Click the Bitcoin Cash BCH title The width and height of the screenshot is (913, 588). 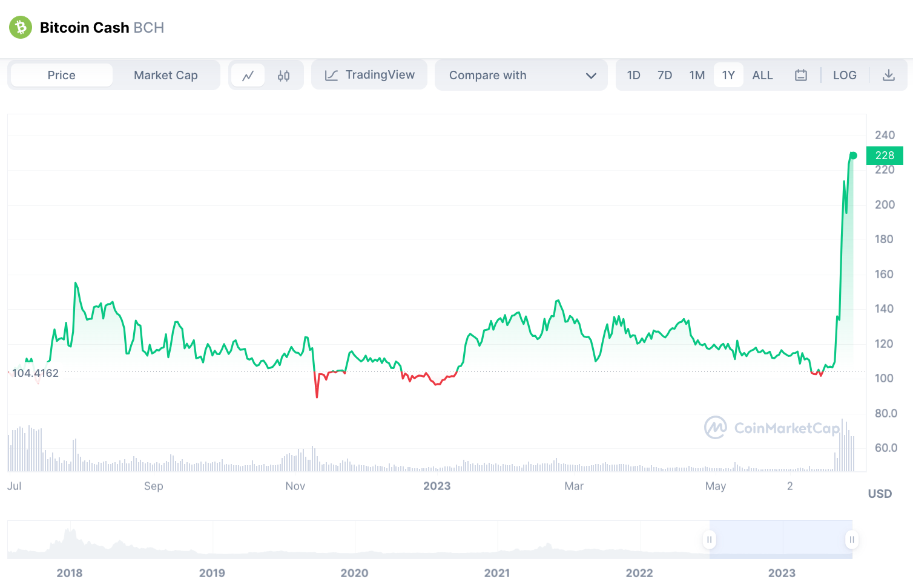coord(102,28)
